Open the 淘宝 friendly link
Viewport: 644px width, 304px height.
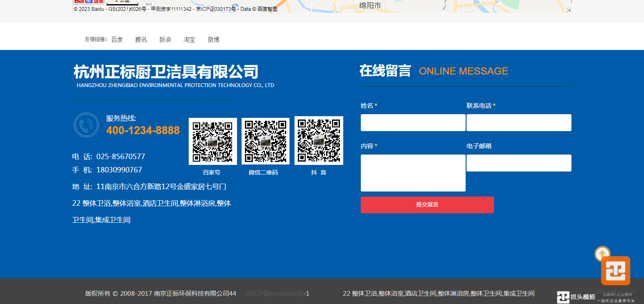[189, 40]
